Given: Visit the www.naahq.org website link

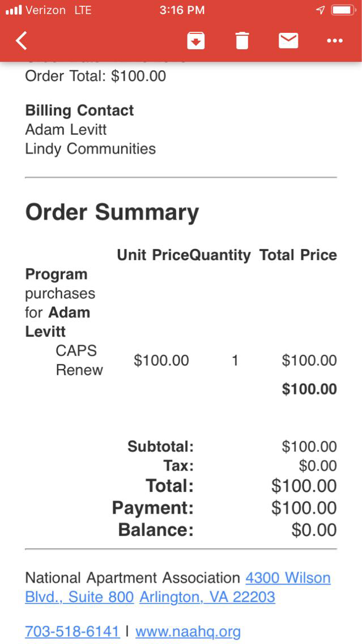Looking at the screenshot, I should 188,632.
